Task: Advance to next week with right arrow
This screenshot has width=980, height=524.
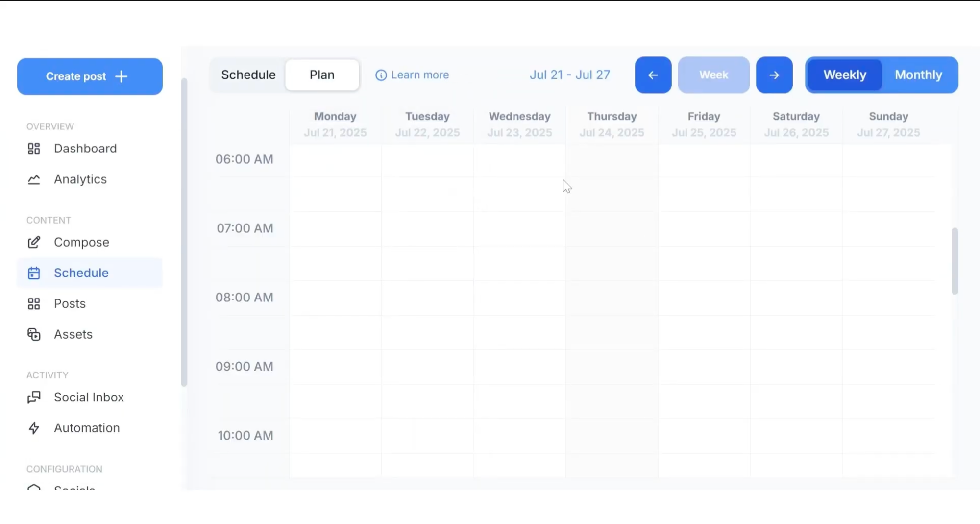Action: (774, 75)
